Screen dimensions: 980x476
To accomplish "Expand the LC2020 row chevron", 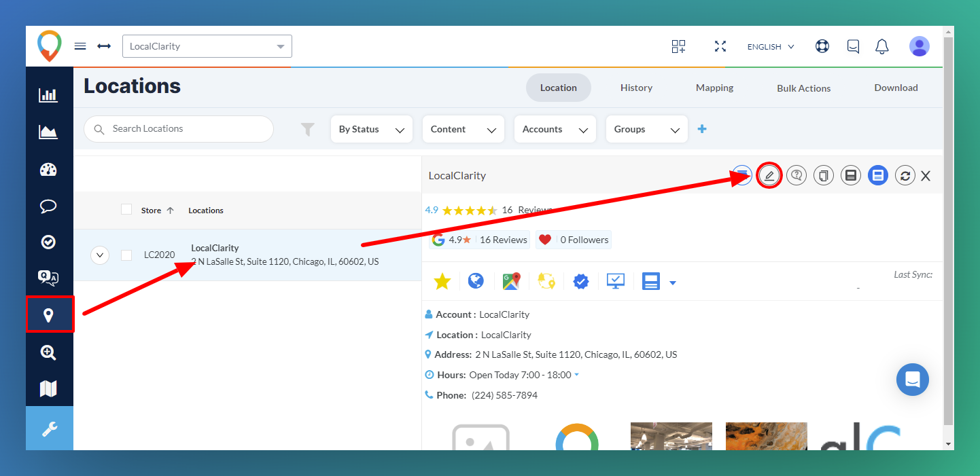I will 100,255.
